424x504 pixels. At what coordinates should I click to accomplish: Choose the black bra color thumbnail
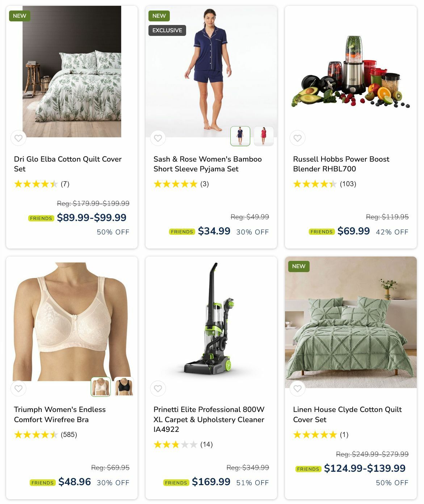tap(124, 387)
